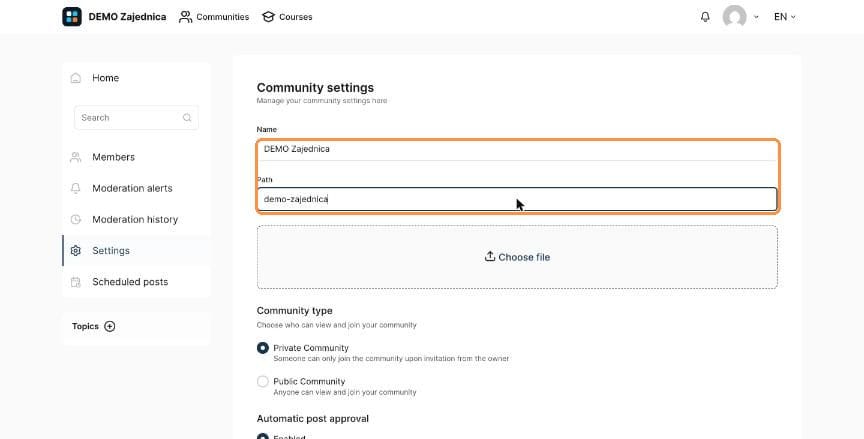Viewport: 864px width, 439px height.
Task: Open Moderation alerts page
Action: pyautogui.click(x=136, y=188)
